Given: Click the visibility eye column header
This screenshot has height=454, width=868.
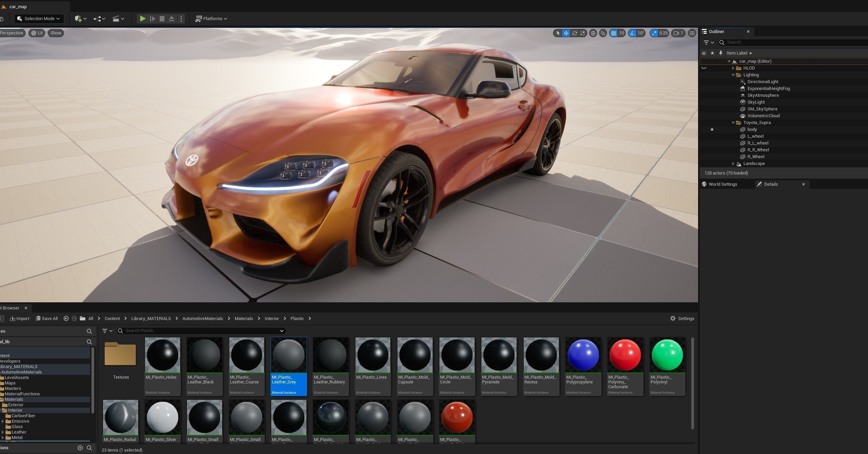Looking at the screenshot, I should 704,53.
